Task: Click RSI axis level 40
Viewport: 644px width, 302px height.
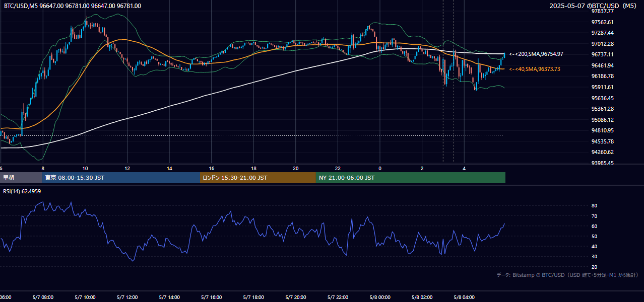Action: pos(594,246)
